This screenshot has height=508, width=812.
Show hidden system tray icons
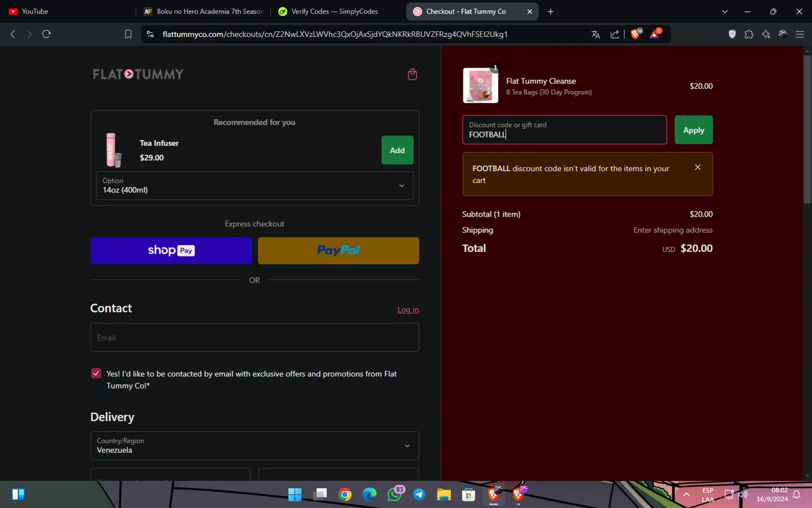(686, 494)
